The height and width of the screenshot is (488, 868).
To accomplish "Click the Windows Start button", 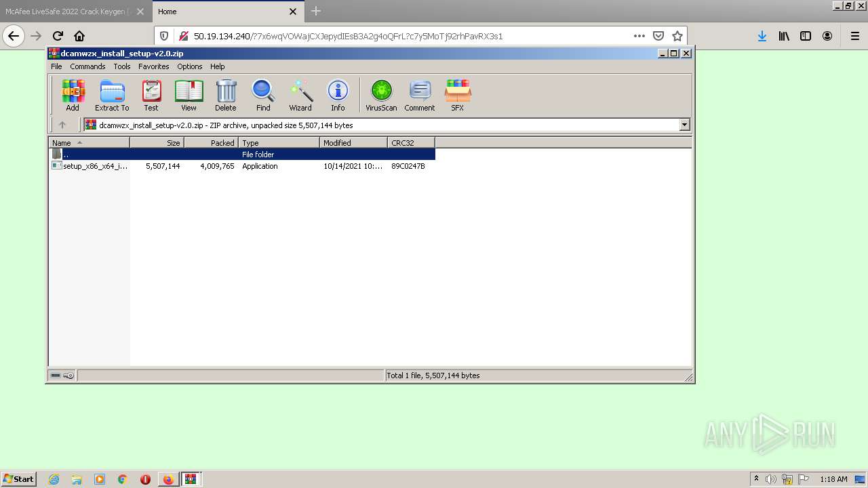I will click(19, 479).
